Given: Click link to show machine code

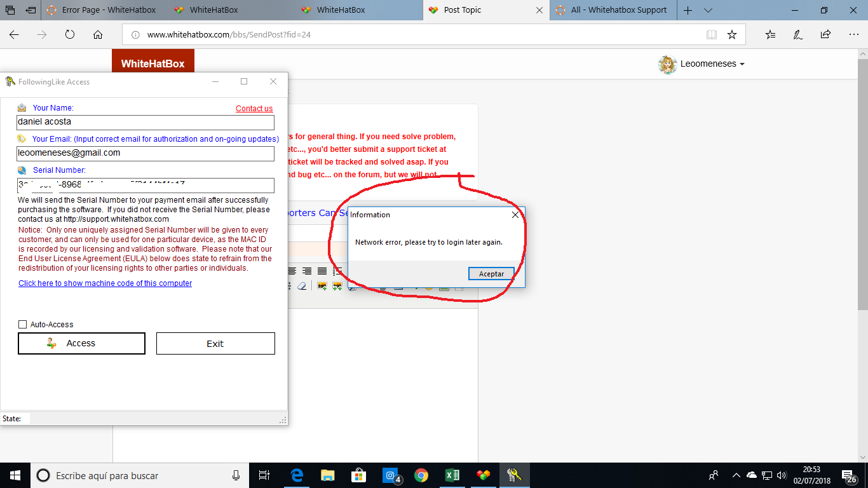Looking at the screenshot, I should 105,283.
